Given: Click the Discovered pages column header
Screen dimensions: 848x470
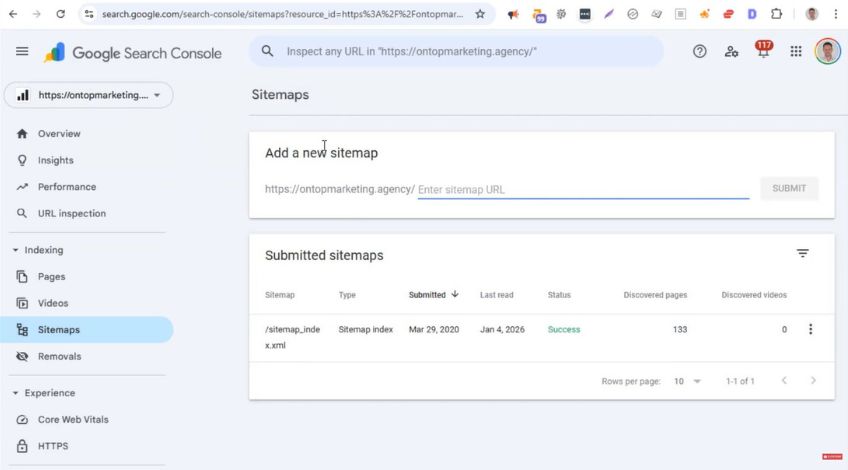Looking at the screenshot, I should click(x=655, y=295).
